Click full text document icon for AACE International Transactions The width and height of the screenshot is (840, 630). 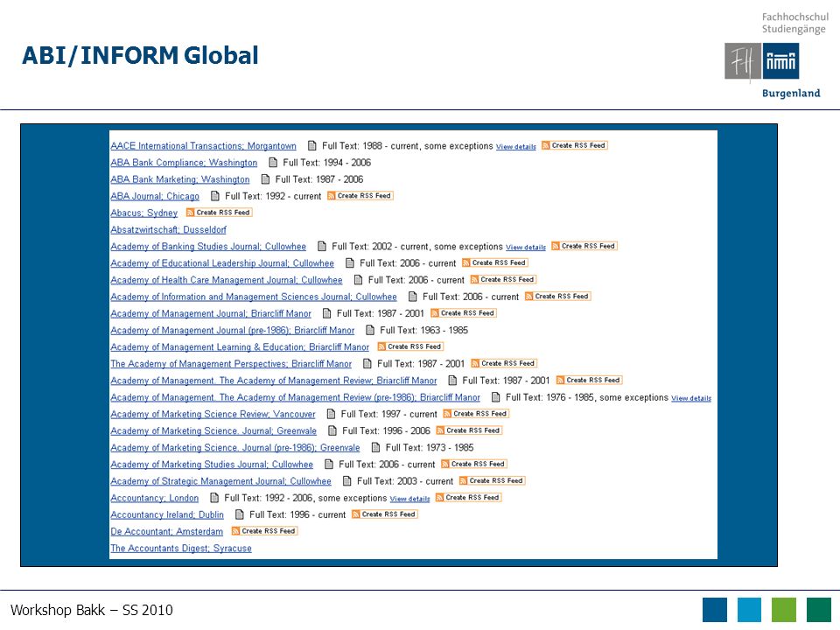[x=311, y=146]
